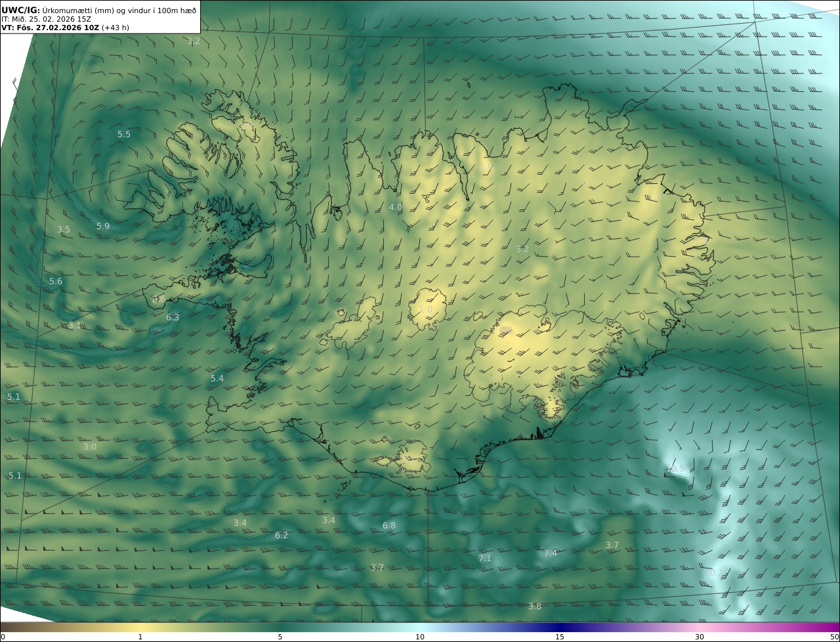The image size is (840, 642).
Task: Select the 6.8 value south of the coast
Action: 389,526
